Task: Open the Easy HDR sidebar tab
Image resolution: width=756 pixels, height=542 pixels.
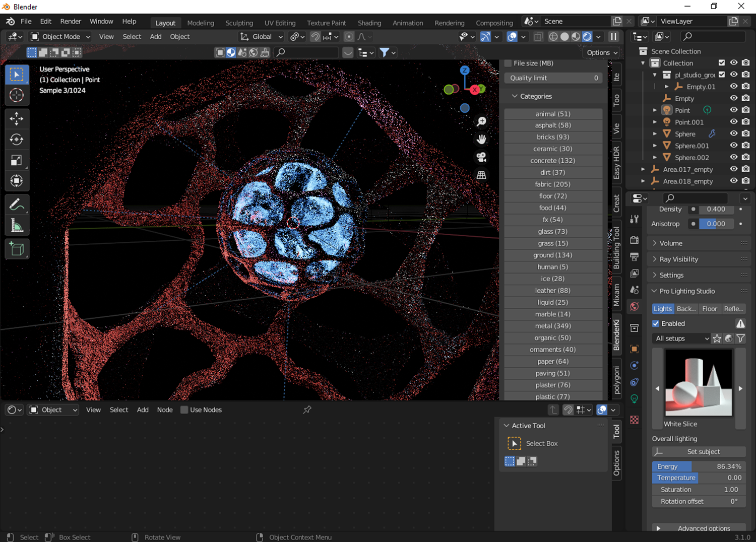Action: pyautogui.click(x=616, y=163)
